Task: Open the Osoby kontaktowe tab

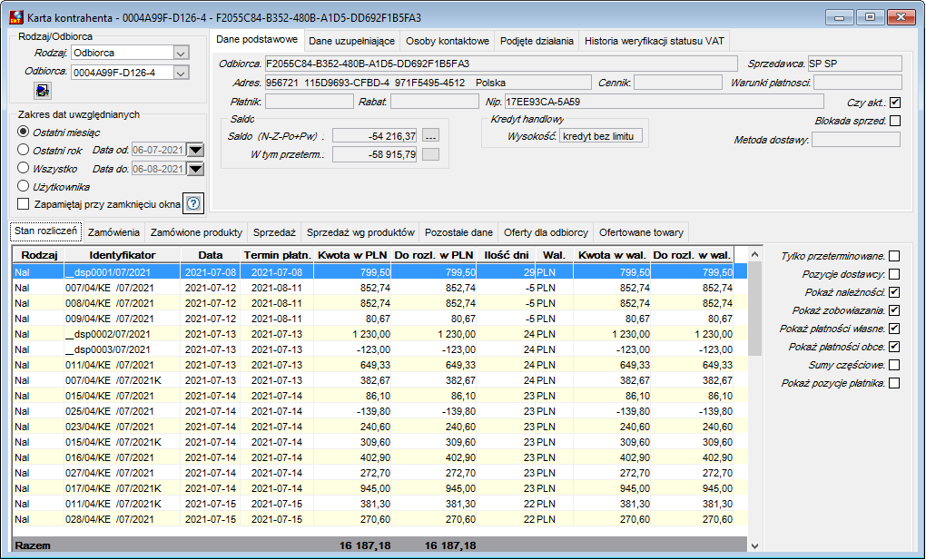Action: 448,42
